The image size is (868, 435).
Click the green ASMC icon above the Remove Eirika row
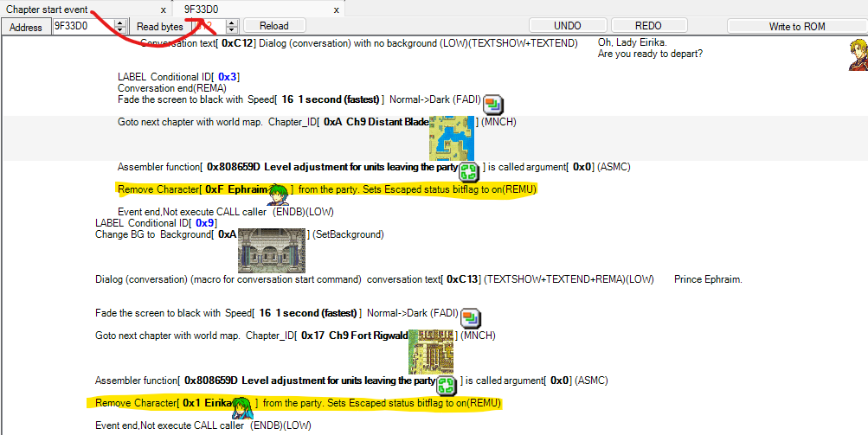447,385
